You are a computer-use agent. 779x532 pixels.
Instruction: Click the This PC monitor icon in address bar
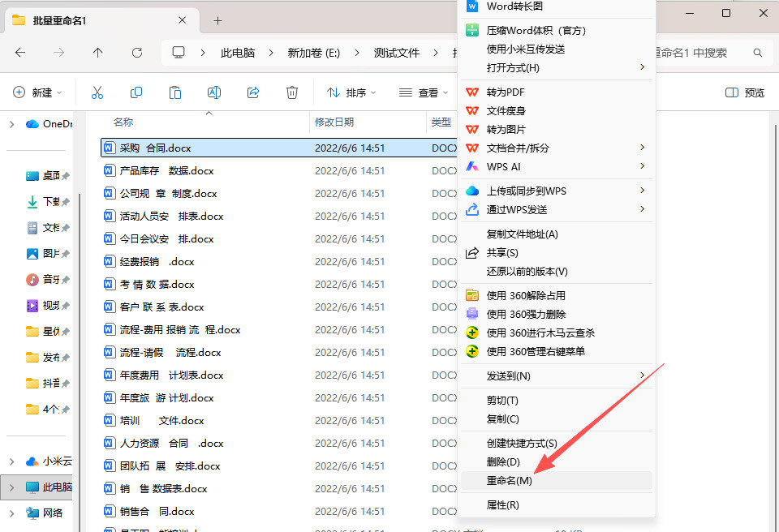[x=179, y=52]
